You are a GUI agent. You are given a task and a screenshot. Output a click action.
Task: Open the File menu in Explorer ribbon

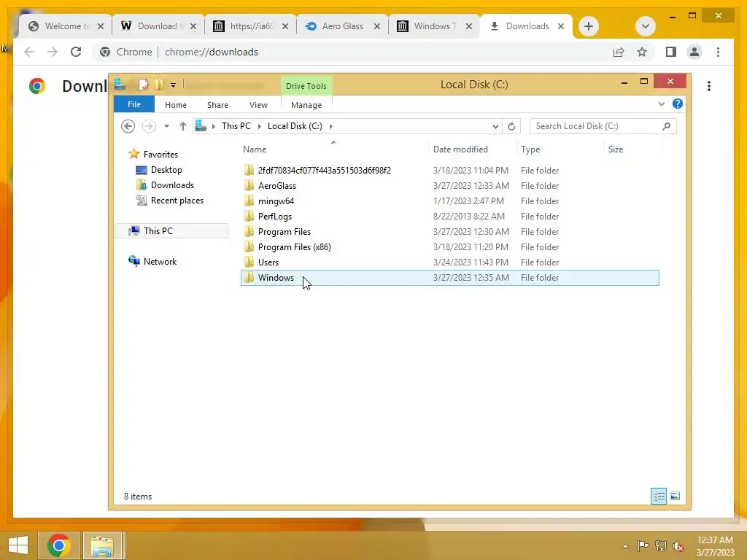[x=134, y=104]
